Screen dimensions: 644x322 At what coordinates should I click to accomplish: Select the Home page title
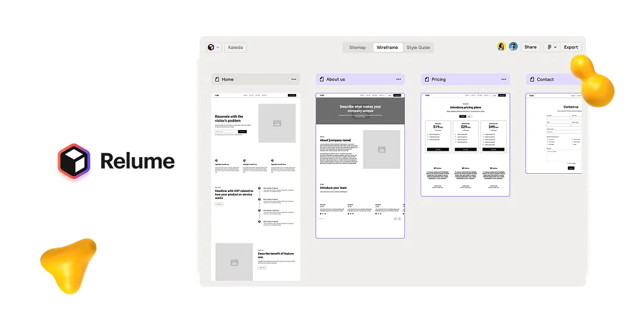(227, 79)
